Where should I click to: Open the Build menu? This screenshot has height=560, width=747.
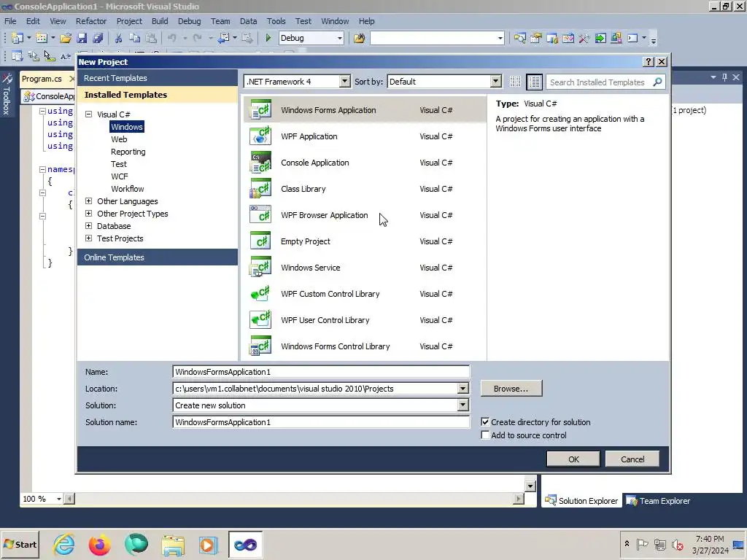click(x=160, y=21)
